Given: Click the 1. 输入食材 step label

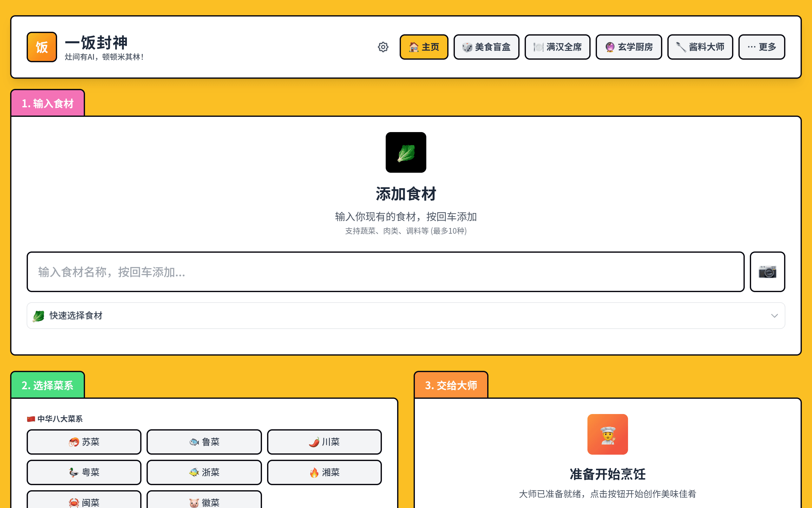Looking at the screenshot, I should point(48,103).
